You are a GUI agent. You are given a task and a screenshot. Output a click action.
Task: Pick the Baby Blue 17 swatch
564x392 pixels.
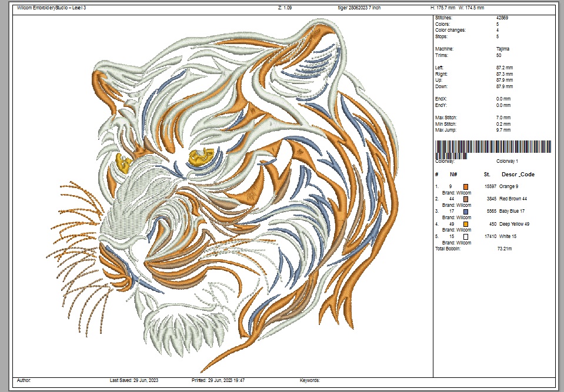466,211
